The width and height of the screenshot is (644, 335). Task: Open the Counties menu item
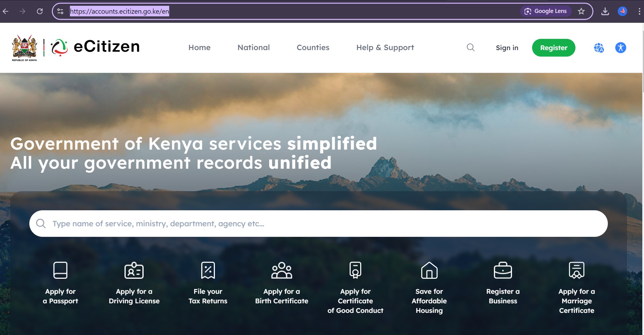click(x=313, y=47)
